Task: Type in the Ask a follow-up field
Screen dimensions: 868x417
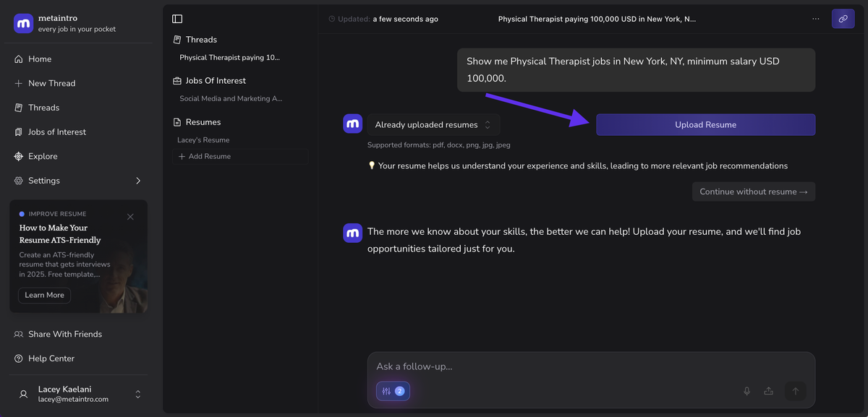Action: pyautogui.click(x=550, y=366)
